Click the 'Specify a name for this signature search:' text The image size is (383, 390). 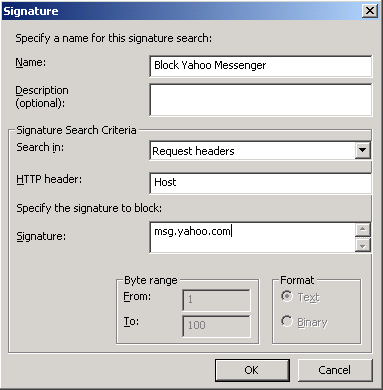(x=113, y=38)
